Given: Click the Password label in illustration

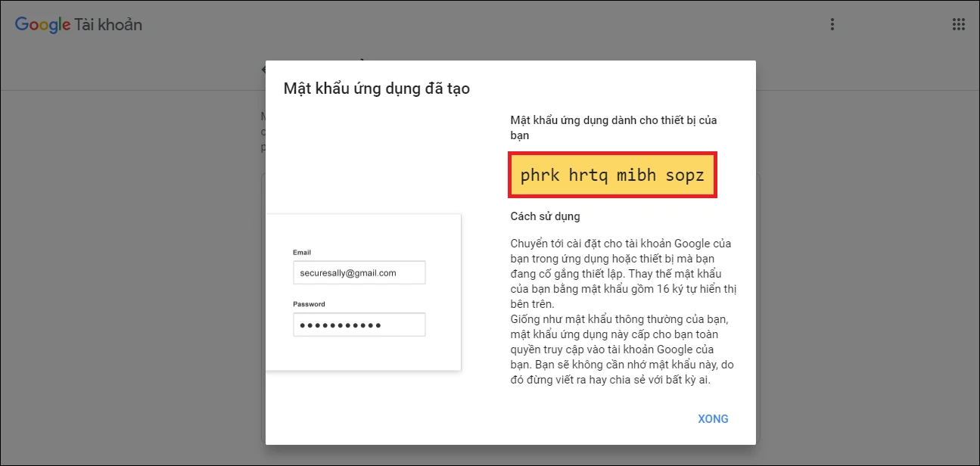Looking at the screenshot, I should point(309,304).
